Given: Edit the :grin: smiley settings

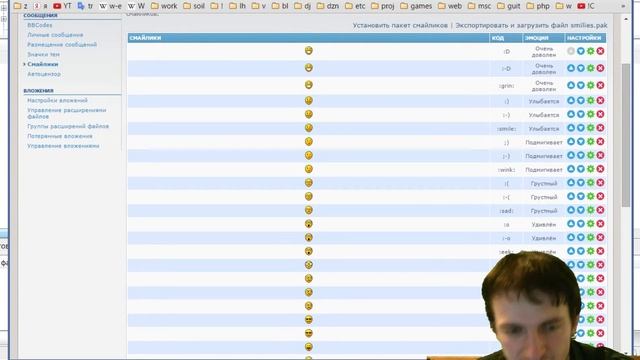Looking at the screenshot, I should click(590, 85).
